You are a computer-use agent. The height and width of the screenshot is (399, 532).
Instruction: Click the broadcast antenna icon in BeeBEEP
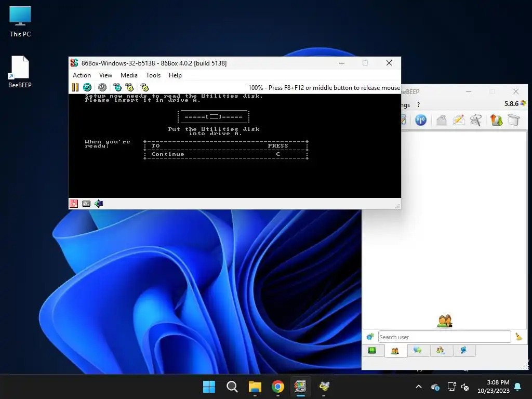click(421, 120)
